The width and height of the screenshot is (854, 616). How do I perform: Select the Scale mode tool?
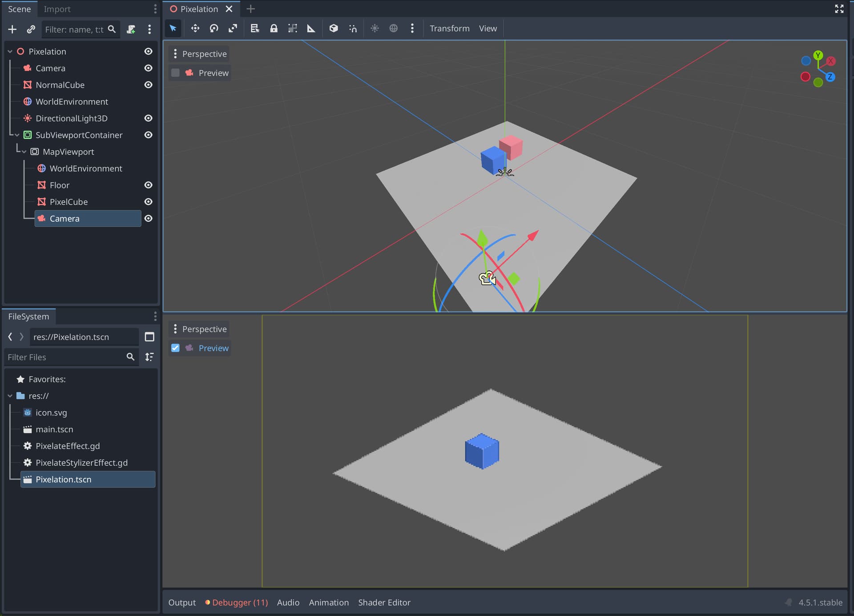(233, 28)
